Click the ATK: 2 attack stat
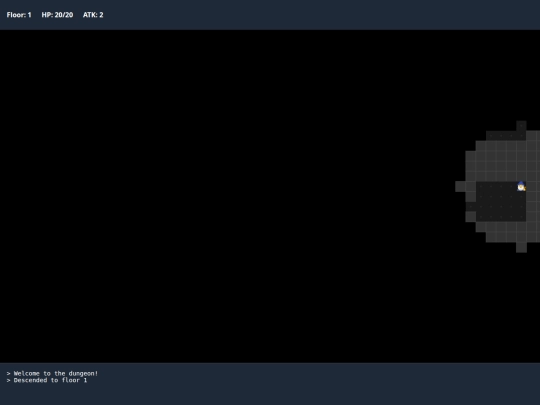The image size is (540, 405). click(x=93, y=15)
